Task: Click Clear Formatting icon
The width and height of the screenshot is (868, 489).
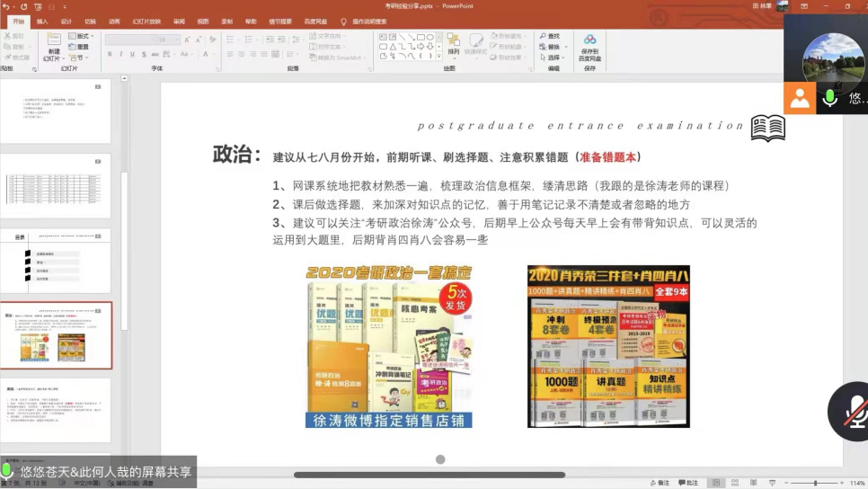Action: (x=213, y=40)
